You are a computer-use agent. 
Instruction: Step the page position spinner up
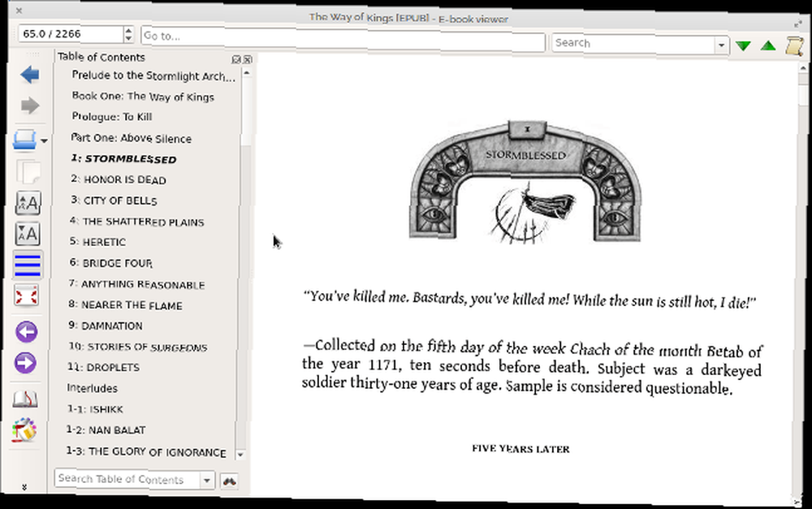pos(128,31)
